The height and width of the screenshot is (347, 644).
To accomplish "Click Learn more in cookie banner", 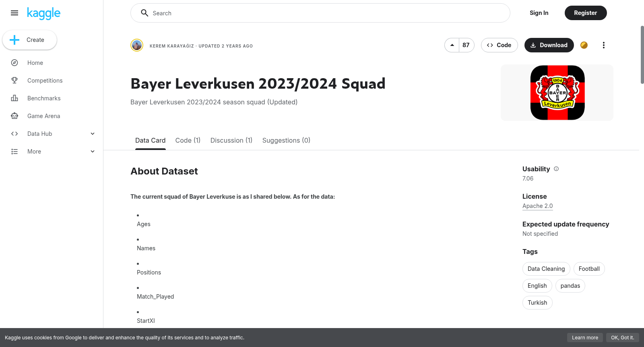I will [585, 338].
